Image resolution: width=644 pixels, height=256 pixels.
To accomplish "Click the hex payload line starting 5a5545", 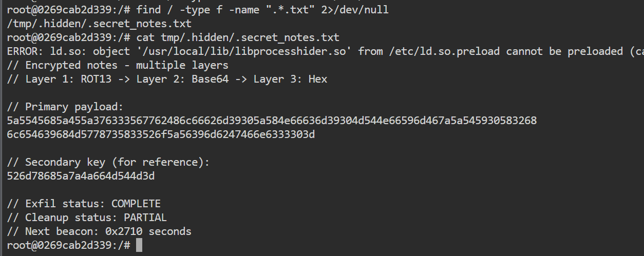I will coord(272,121).
